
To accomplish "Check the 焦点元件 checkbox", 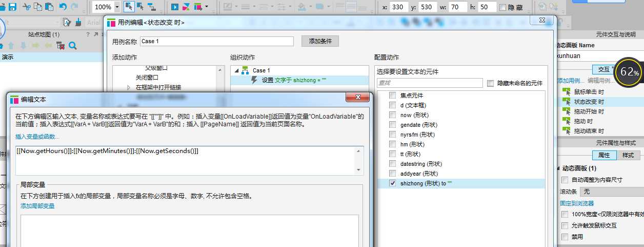I will pos(392,96).
